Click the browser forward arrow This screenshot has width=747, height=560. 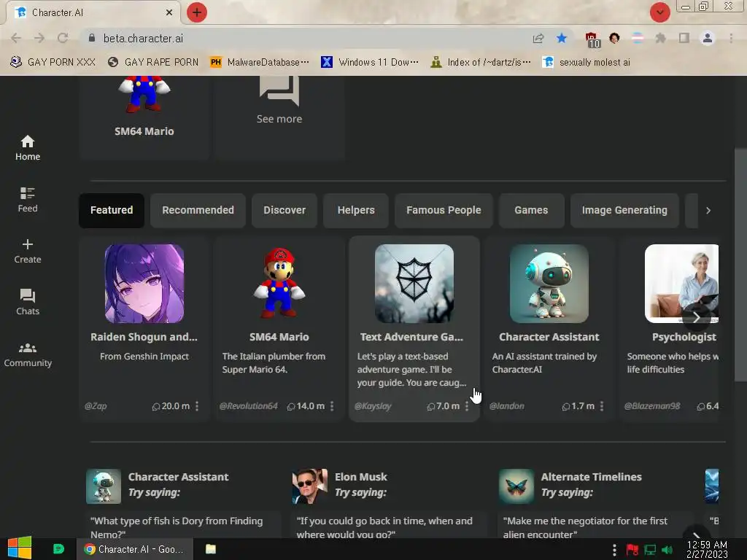point(39,38)
